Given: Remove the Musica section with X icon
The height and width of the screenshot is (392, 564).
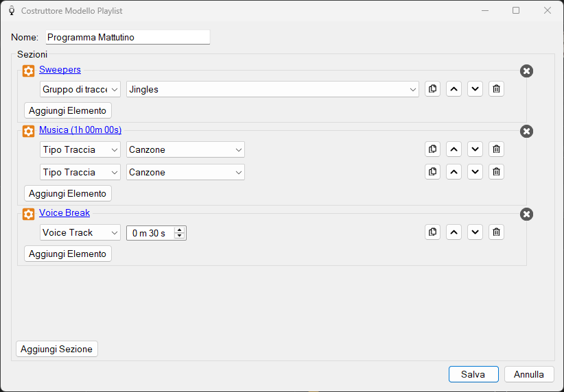Looking at the screenshot, I should (526, 131).
